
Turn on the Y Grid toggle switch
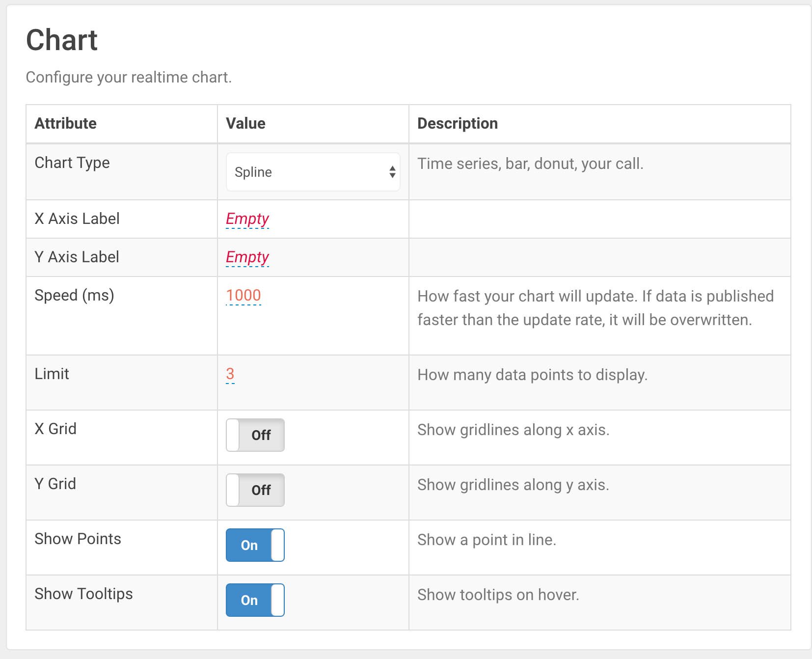[x=255, y=490]
